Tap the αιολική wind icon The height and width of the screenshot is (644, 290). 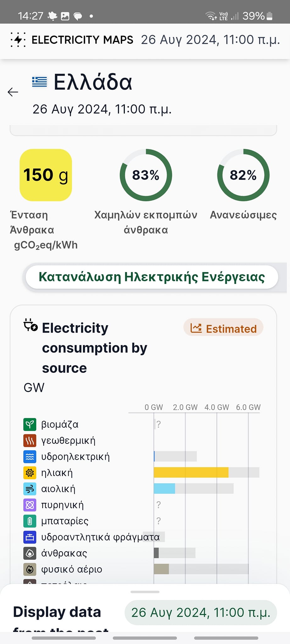point(30,489)
